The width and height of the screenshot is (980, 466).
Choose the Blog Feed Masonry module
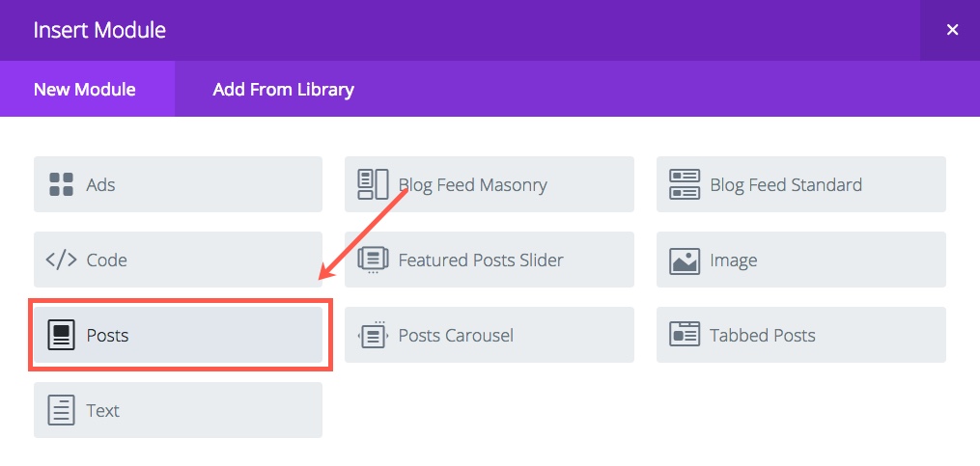[x=490, y=184]
